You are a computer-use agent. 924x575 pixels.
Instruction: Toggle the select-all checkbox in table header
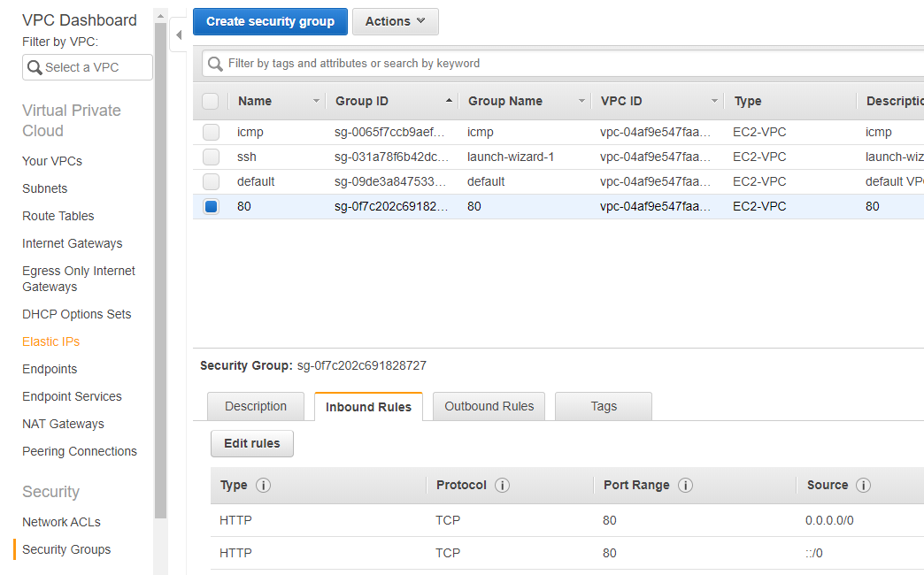click(x=211, y=102)
